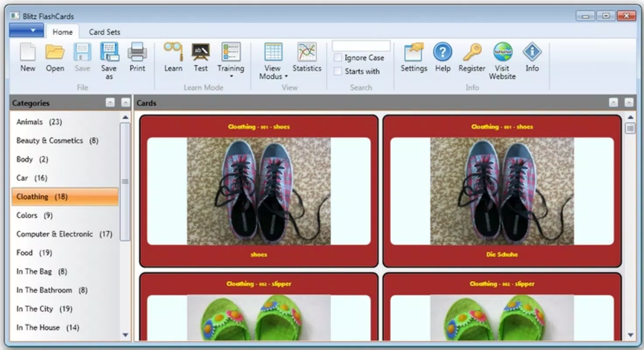
Task: Start Test mode
Action: pyautogui.click(x=201, y=57)
